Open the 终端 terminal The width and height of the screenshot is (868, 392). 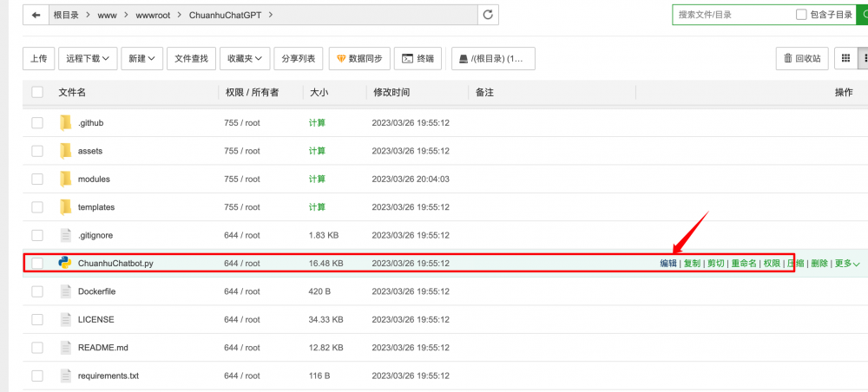(x=418, y=58)
